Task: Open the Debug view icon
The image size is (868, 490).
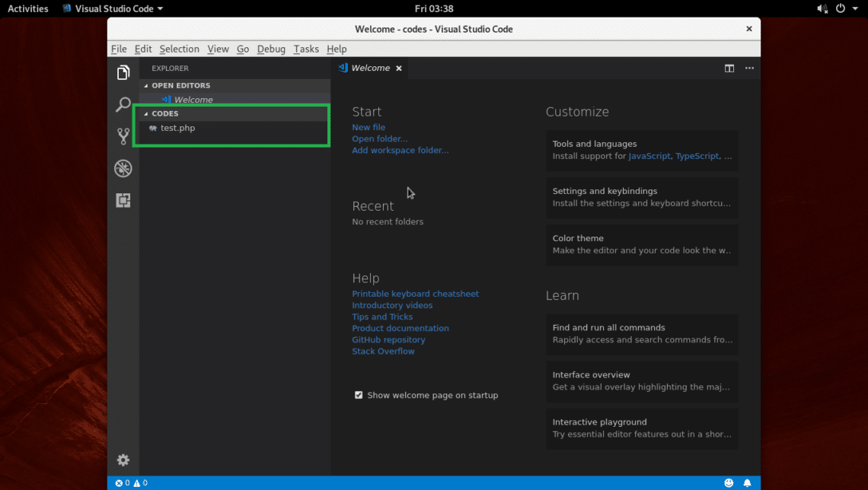Action: [123, 168]
